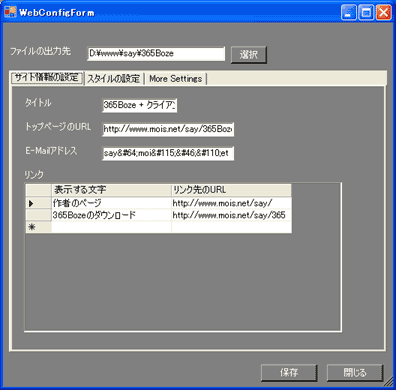
Task: Select the row header of 365Bozeのダウンロード
Action: (x=39, y=215)
